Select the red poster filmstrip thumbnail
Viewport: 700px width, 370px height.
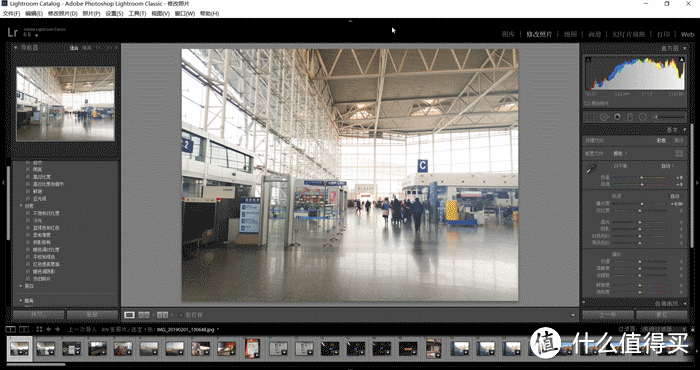(252, 349)
